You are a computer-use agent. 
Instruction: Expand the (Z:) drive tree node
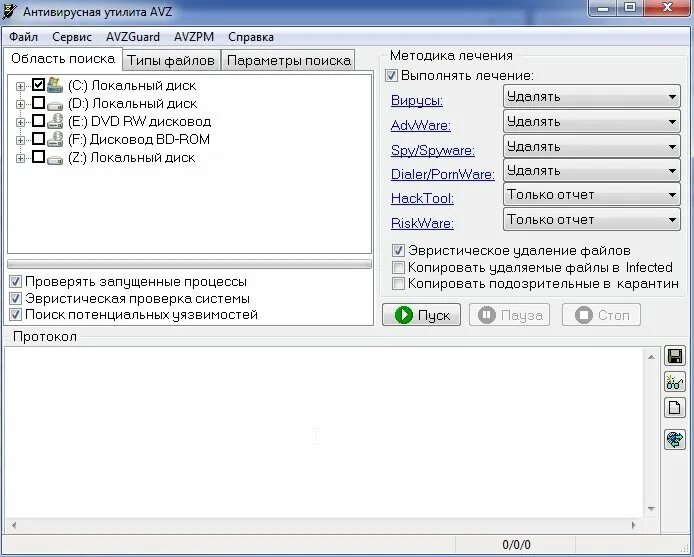click(20, 158)
